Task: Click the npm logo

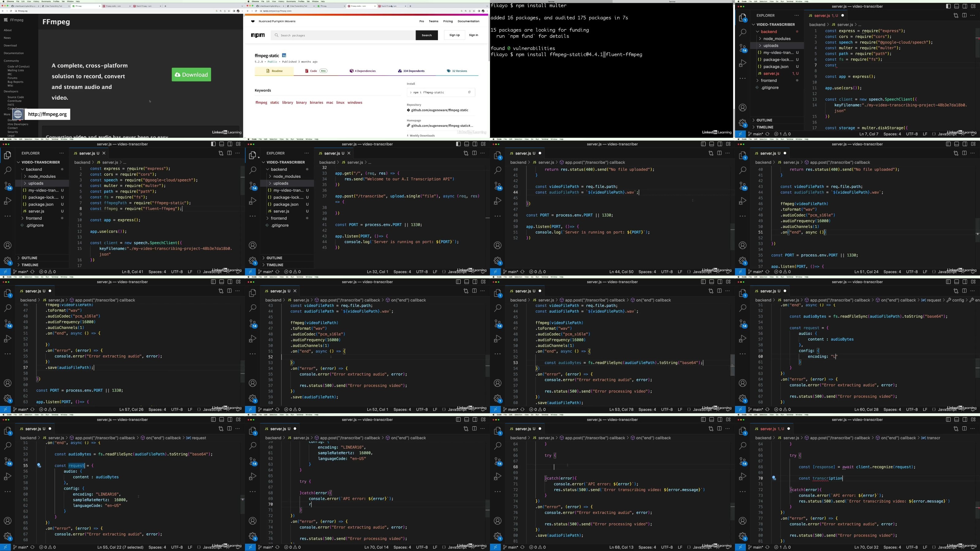Action: 258,36
